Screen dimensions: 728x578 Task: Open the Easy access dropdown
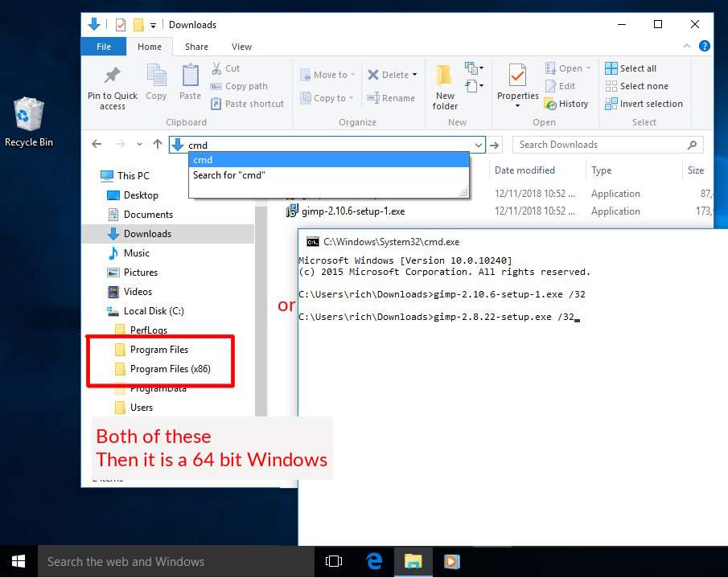(474, 86)
